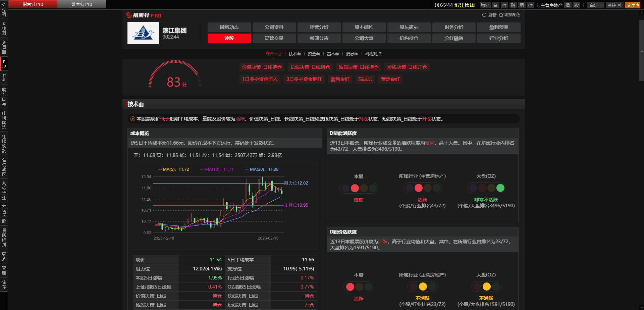Click the 融 tag button
The height and width of the screenshot is (310, 644).
[513, 5]
